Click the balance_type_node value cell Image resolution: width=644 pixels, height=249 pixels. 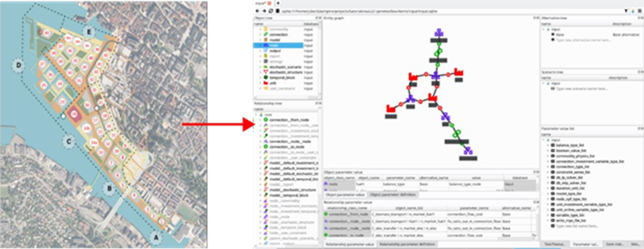pos(475,184)
